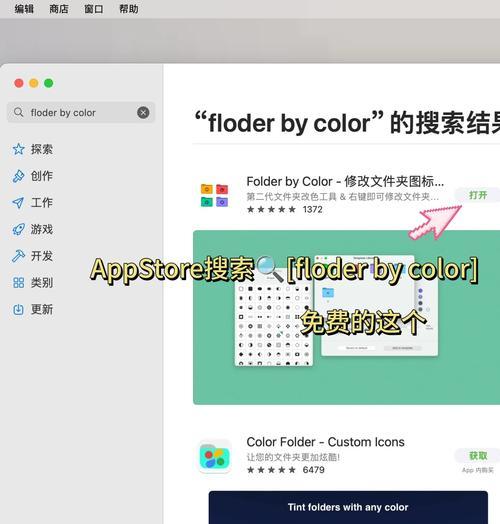Click the Folder by Color subtitle text
500x524 pixels.
click(x=343, y=197)
